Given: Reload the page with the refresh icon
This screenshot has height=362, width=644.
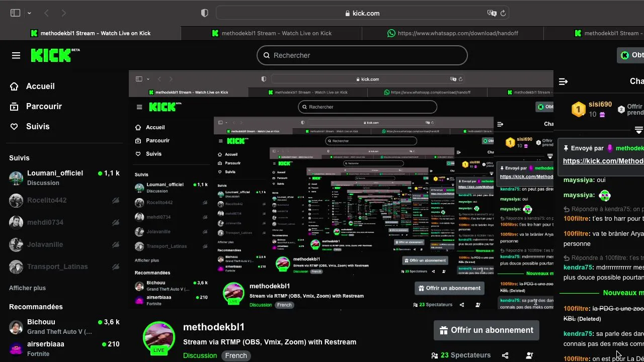Looking at the screenshot, I should point(503,13).
